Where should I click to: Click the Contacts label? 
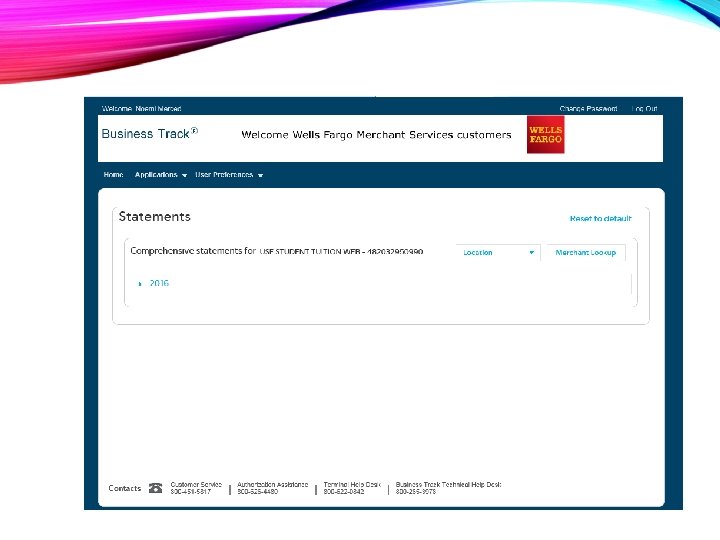pos(124,488)
